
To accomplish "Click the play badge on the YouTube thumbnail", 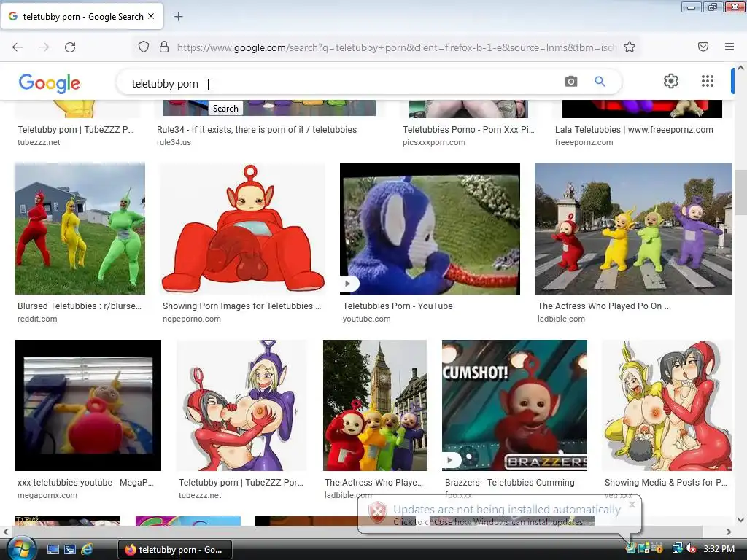I will (x=348, y=284).
